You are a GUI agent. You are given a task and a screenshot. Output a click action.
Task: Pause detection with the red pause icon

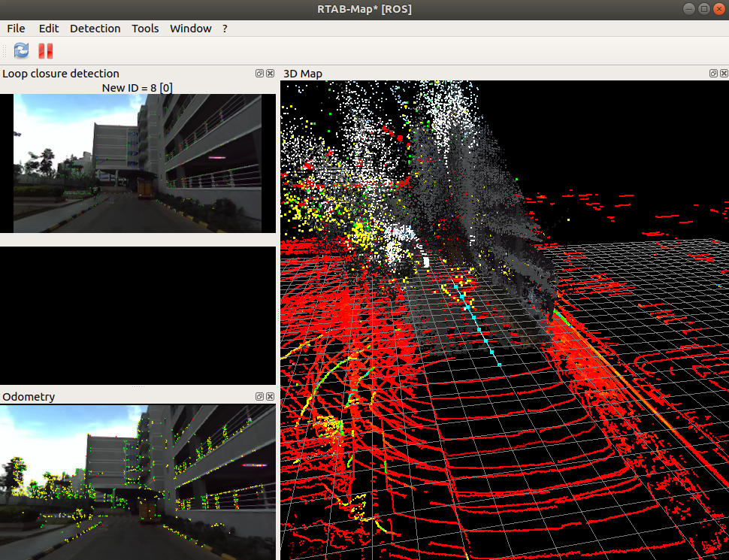pyautogui.click(x=46, y=51)
